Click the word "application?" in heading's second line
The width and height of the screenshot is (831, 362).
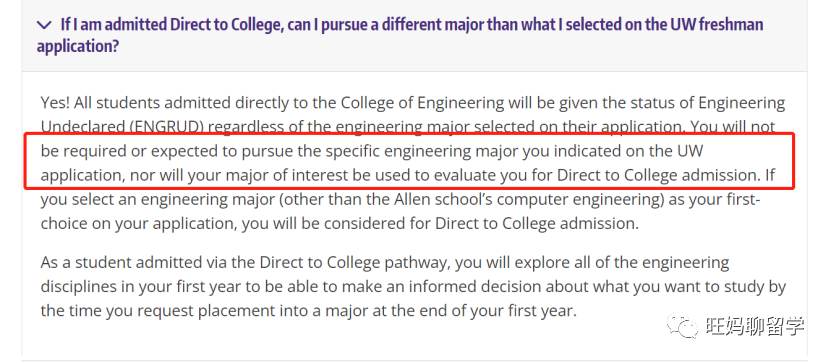(x=77, y=47)
